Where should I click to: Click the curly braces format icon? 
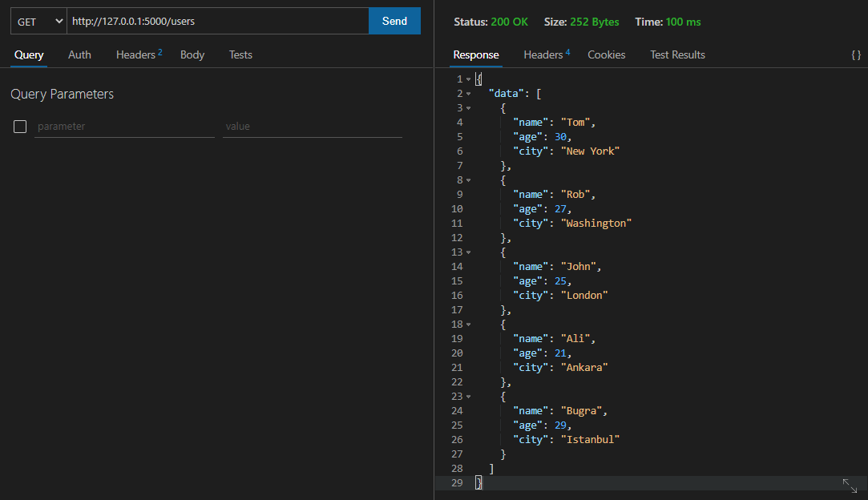[856, 54]
